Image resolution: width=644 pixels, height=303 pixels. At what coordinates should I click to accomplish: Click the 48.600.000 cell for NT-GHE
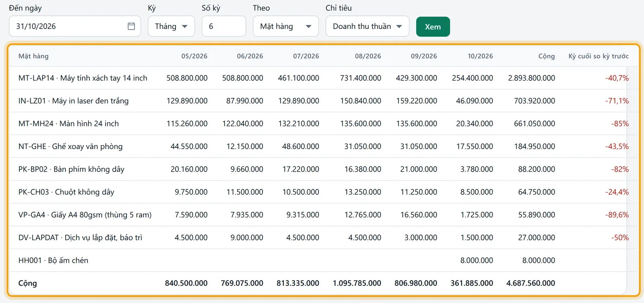[x=301, y=146]
